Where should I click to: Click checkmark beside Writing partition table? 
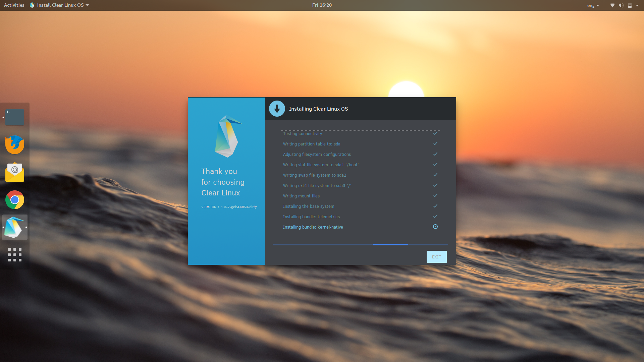[x=435, y=143]
